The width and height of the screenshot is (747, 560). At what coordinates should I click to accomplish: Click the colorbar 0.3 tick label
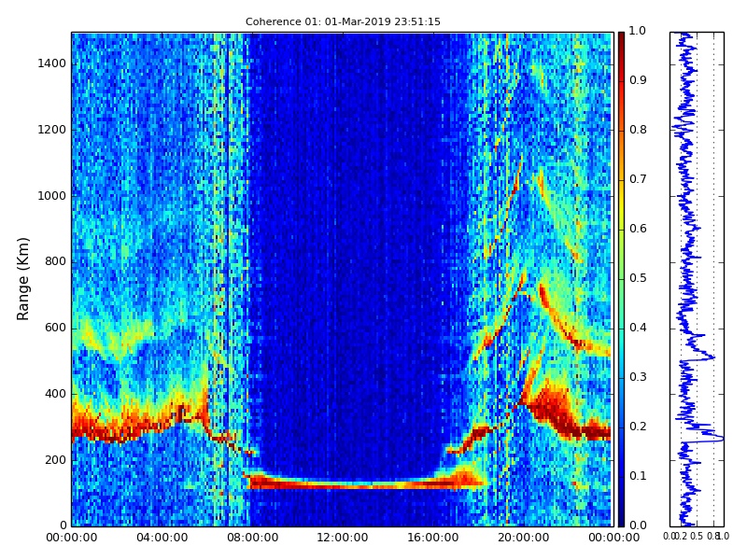(x=638, y=377)
